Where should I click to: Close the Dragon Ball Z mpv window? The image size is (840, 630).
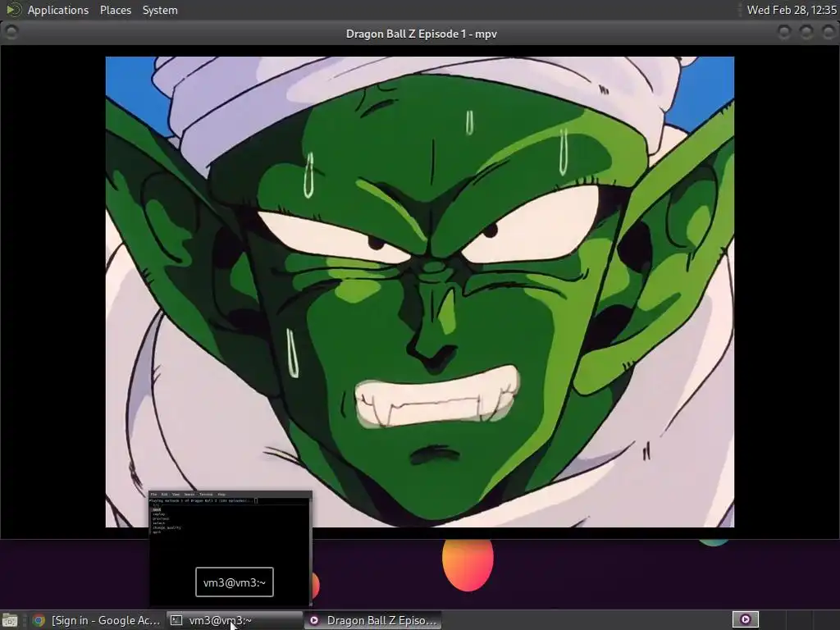[x=828, y=33]
